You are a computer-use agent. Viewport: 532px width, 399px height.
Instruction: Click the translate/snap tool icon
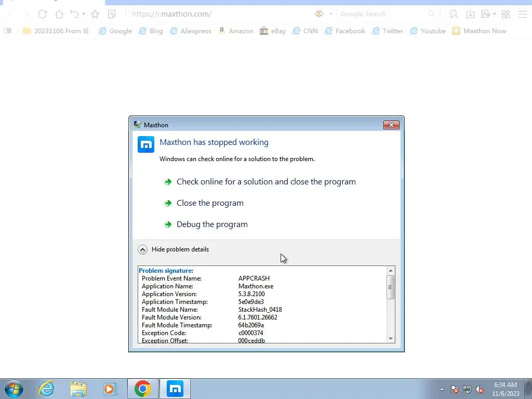point(486,14)
